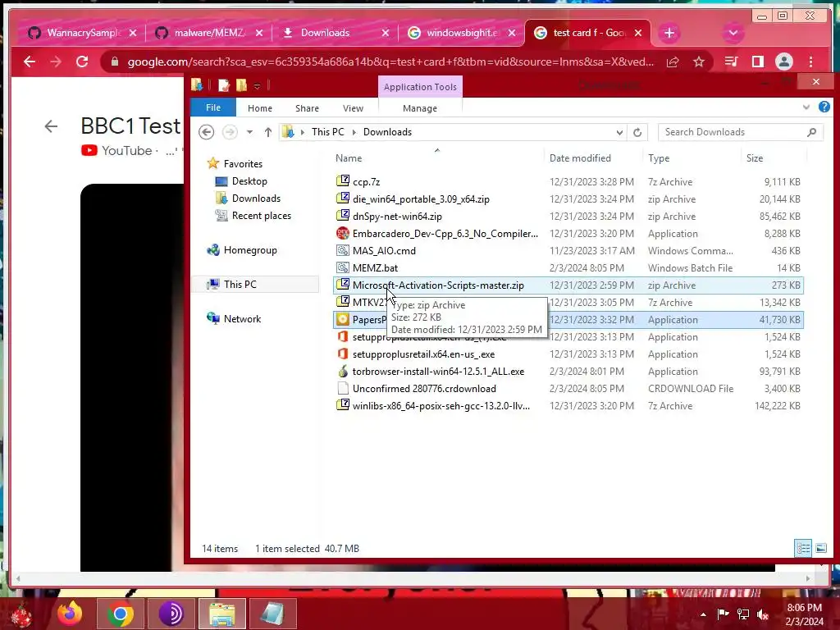Switch to Large icons view layout icon
Viewport: 840px width, 630px height.
coord(820,548)
